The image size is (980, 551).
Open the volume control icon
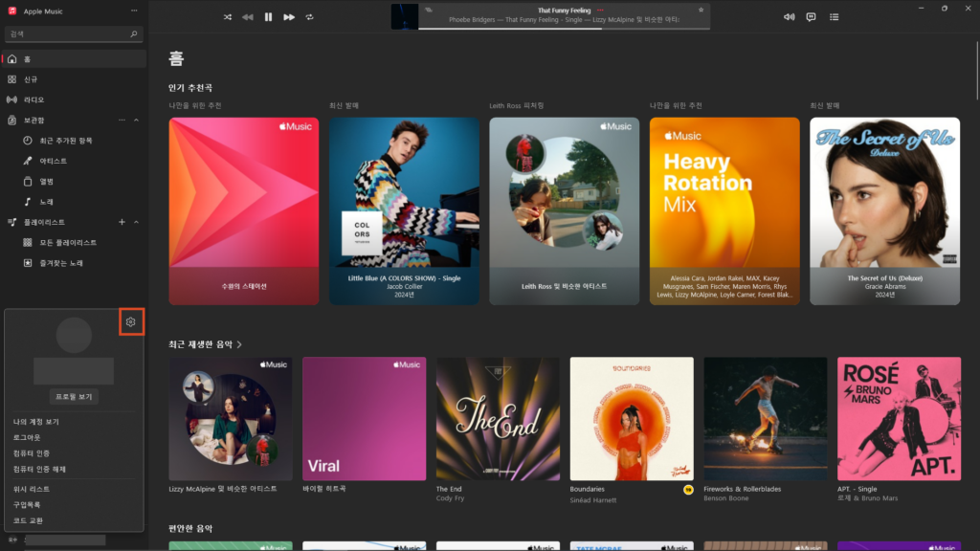[790, 17]
